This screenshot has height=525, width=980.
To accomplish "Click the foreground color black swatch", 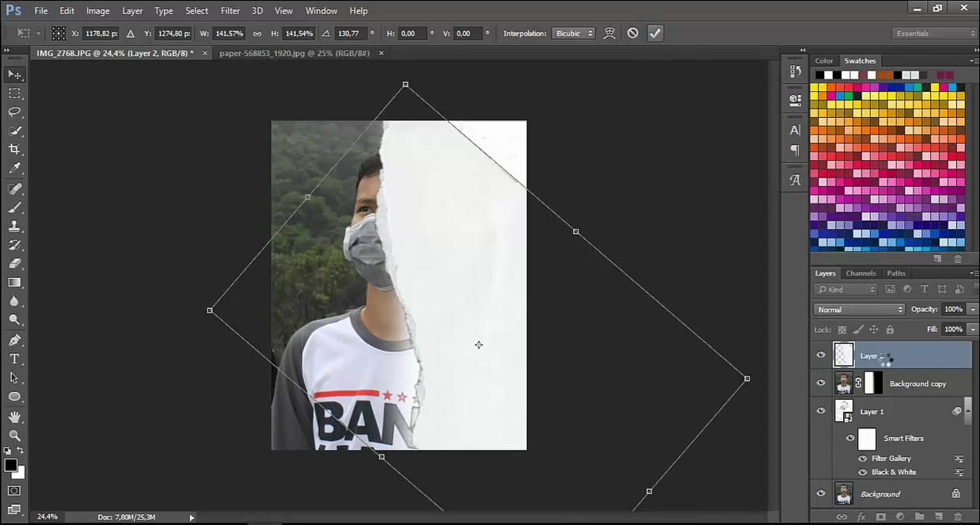I will (x=10, y=465).
